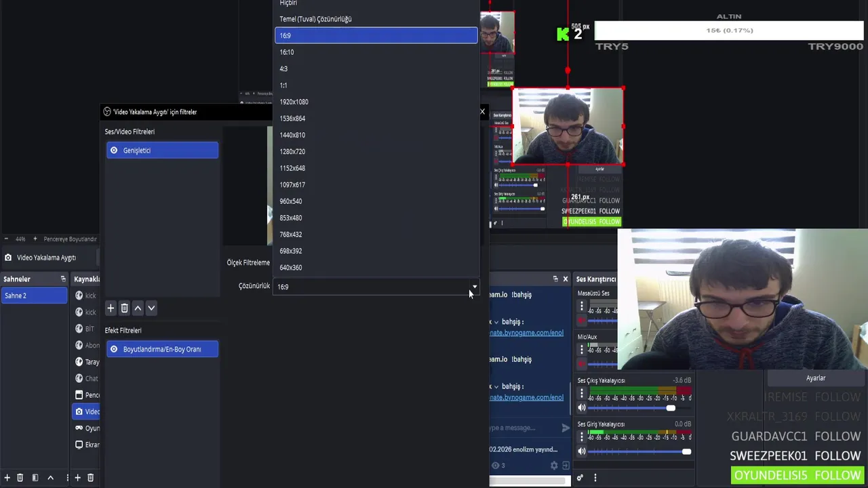Mute Ses Çıkış Yakalayıcısı channel
The image size is (868, 488).
pos(581,408)
